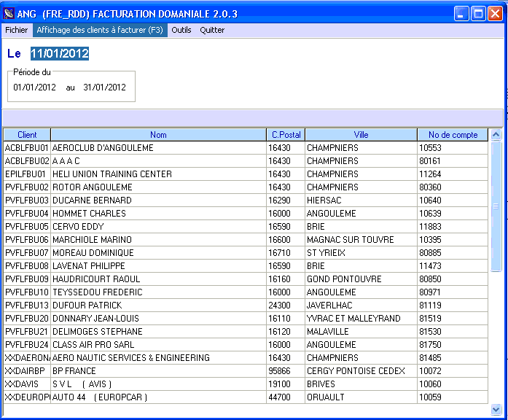Maximize the application window
The height and width of the screenshot is (420, 508).
click(478, 14)
